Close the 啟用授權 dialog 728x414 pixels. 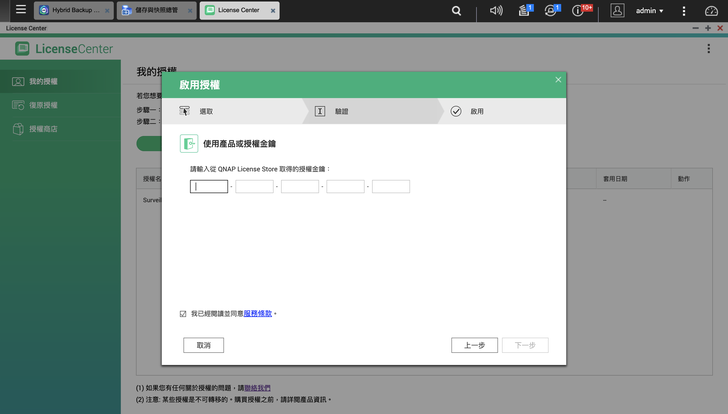[558, 80]
